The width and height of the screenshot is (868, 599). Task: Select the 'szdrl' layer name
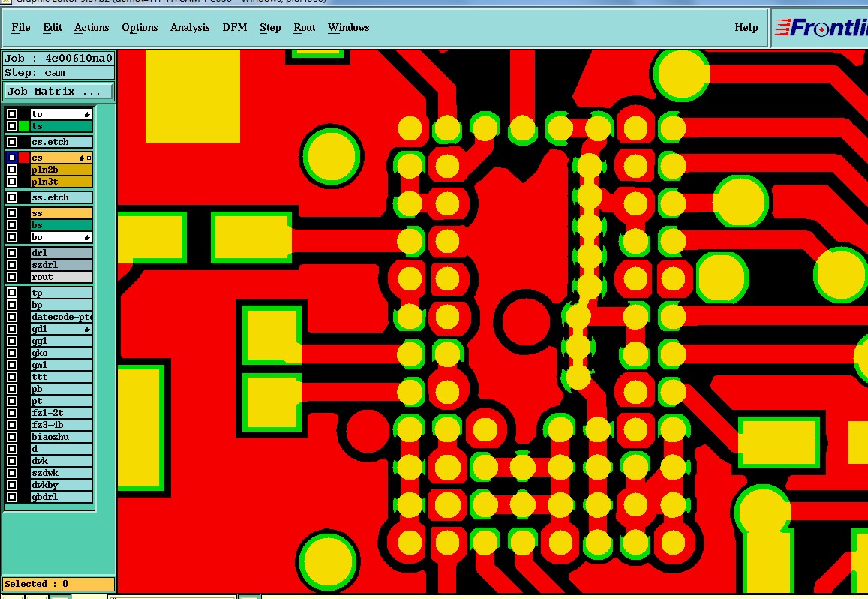point(61,265)
